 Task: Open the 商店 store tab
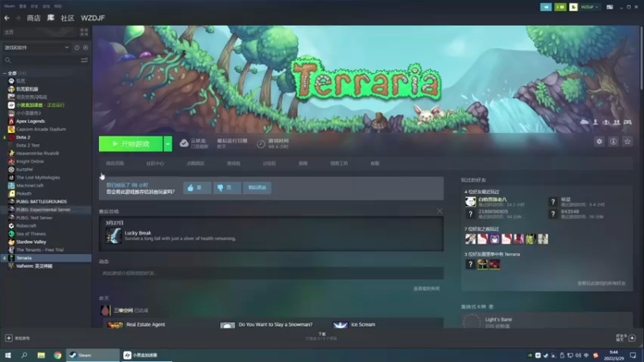tap(34, 18)
